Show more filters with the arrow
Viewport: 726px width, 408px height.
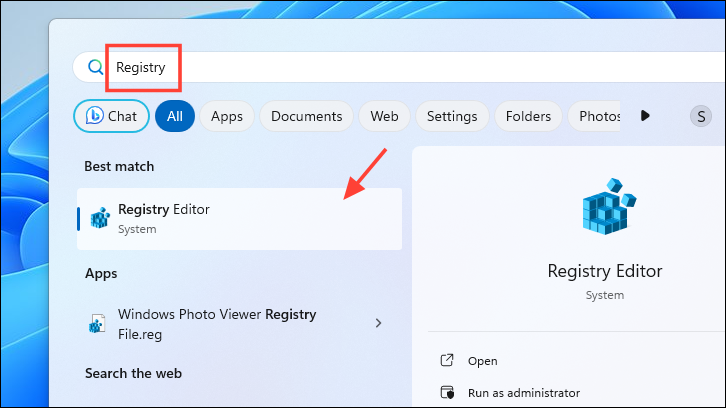[x=645, y=116]
